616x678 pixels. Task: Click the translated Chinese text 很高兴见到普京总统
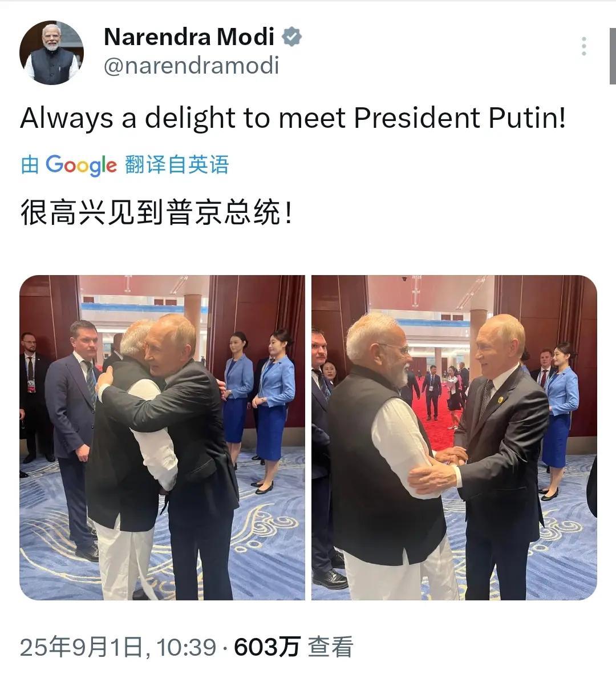(x=156, y=212)
